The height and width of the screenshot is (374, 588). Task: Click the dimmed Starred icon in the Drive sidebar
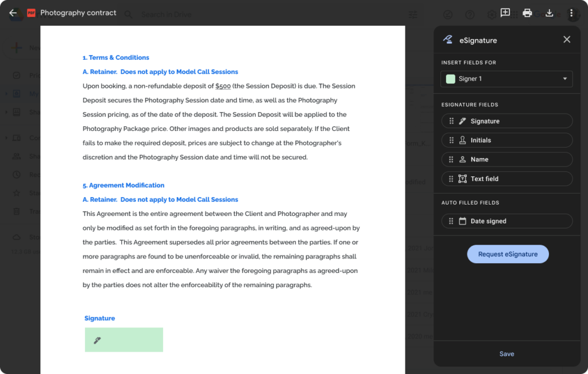[x=17, y=193]
